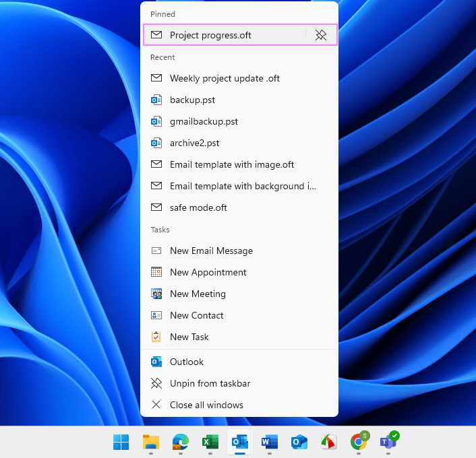Open Microsoft Teams from the taskbar
Viewport: 476px width, 458px height.
(388, 441)
